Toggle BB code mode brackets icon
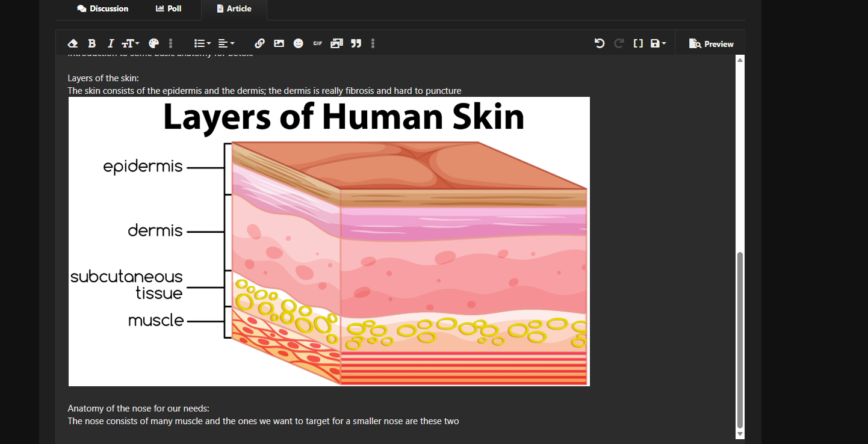The height and width of the screenshot is (444, 868). click(x=638, y=43)
